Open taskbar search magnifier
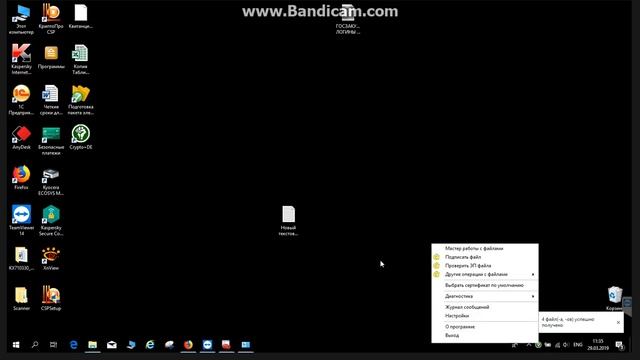Screen dimensions: 640x360 (35, 345)
